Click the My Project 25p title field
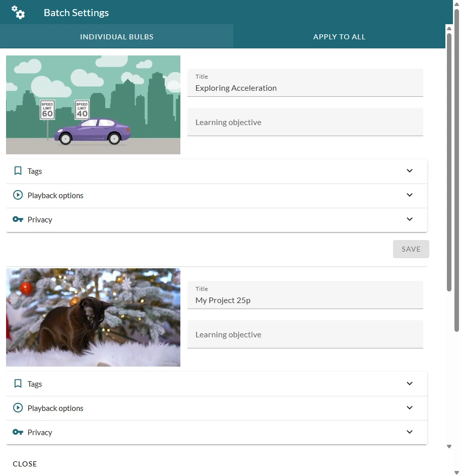Viewport: 460px width, 476px height. [x=305, y=295]
